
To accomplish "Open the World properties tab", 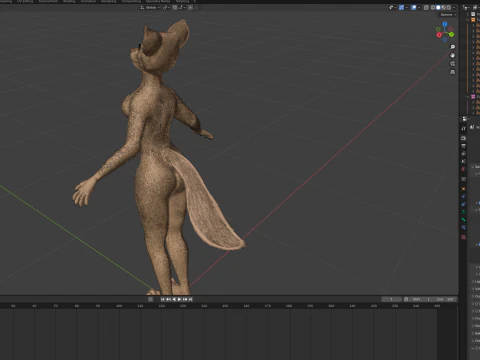I will pyautogui.click(x=463, y=169).
